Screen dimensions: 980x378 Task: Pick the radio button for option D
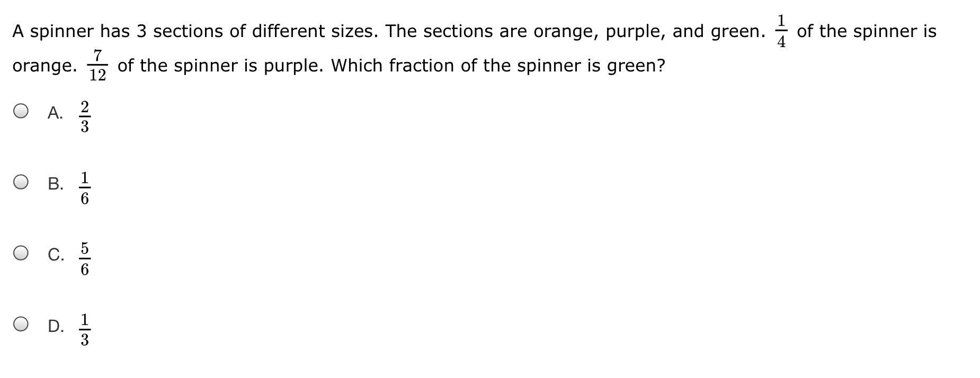[x=21, y=324]
